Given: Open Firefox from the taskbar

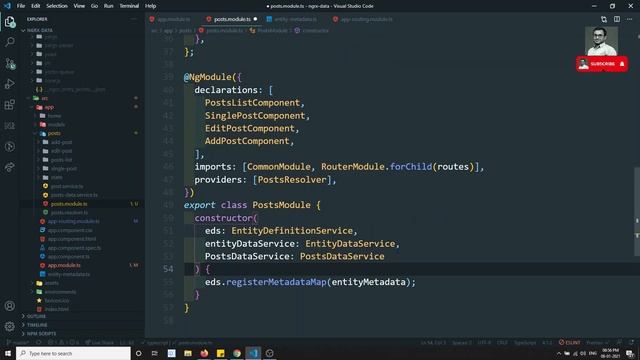Looking at the screenshot, I should coord(204,353).
